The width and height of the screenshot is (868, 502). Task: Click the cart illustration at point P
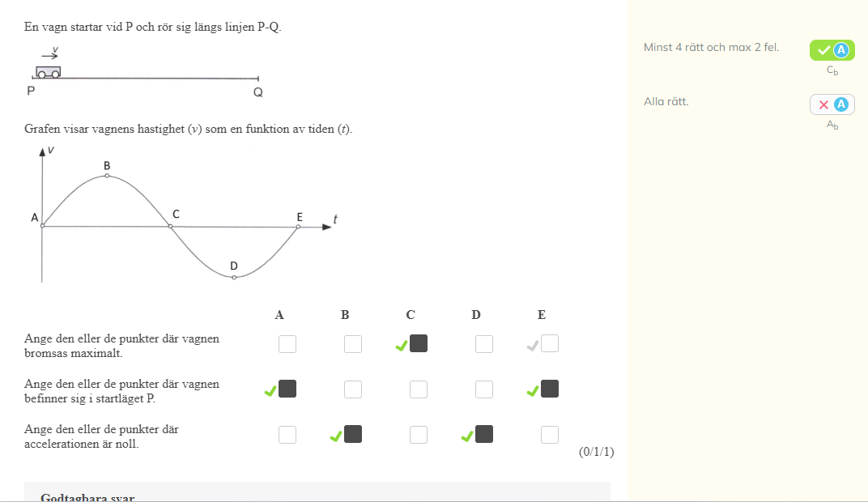(48, 72)
